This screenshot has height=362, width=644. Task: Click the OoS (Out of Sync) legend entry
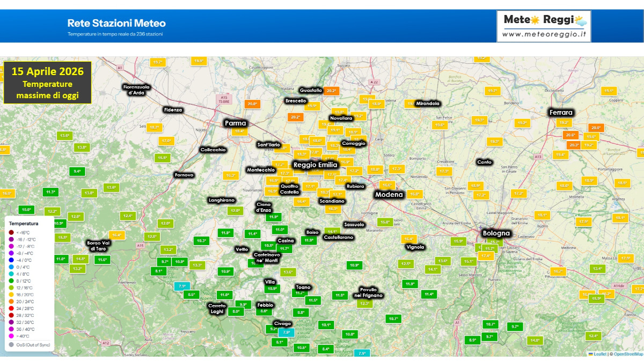click(x=33, y=345)
